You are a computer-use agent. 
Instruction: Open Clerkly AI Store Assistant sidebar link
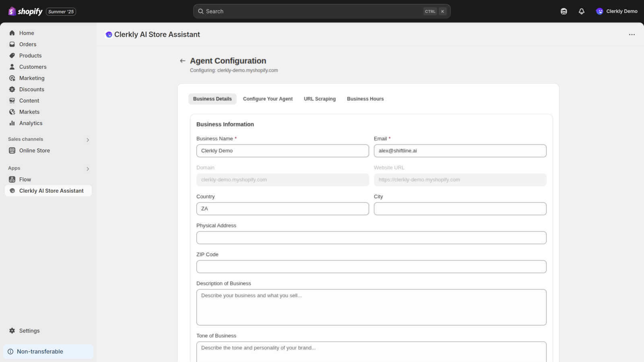pos(48,191)
